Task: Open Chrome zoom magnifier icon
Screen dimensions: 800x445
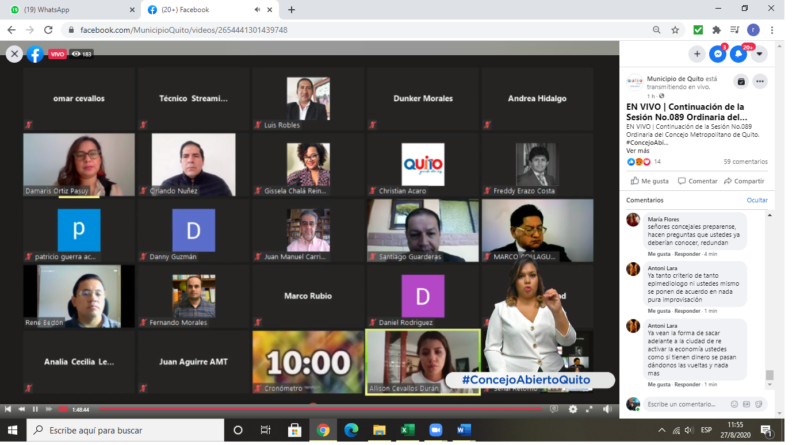Action: 656,30
